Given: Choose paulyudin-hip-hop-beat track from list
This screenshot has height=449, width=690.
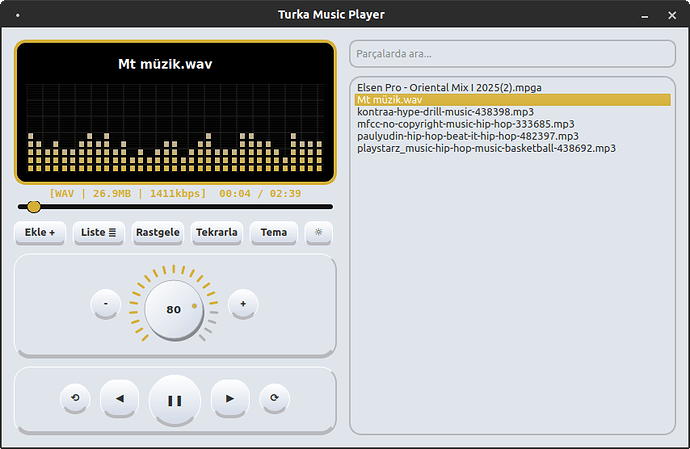Looking at the screenshot, I should coord(467,136).
